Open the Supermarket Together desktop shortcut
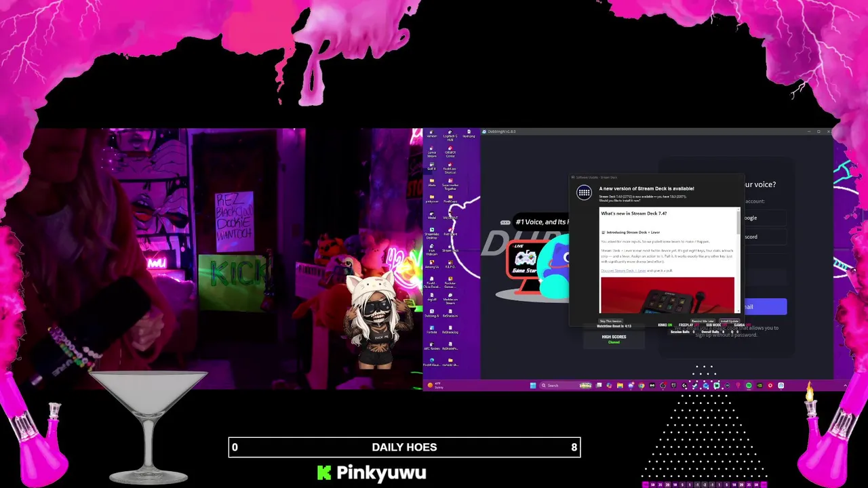This screenshot has height=488, width=868. (450, 184)
